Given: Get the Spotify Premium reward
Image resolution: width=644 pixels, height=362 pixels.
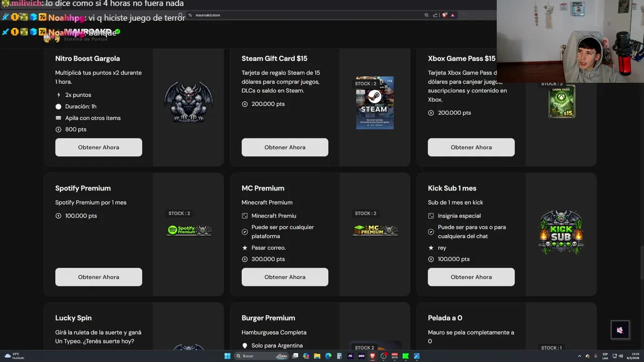Looking at the screenshot, I should tap(99, 277).
